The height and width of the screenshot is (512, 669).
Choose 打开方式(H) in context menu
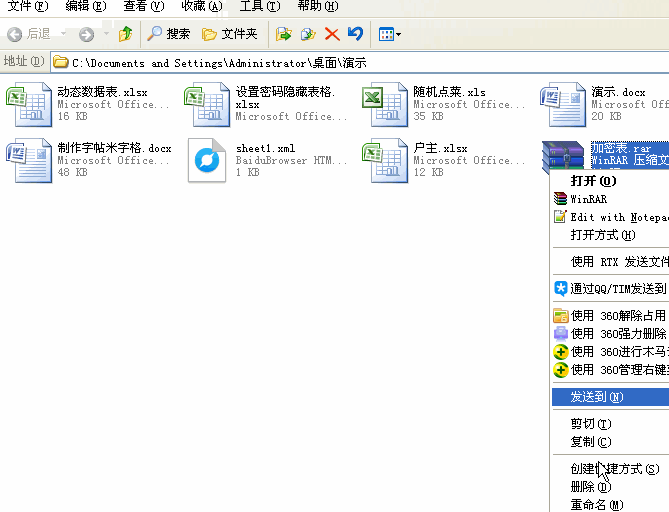click(x=611, y=235)
